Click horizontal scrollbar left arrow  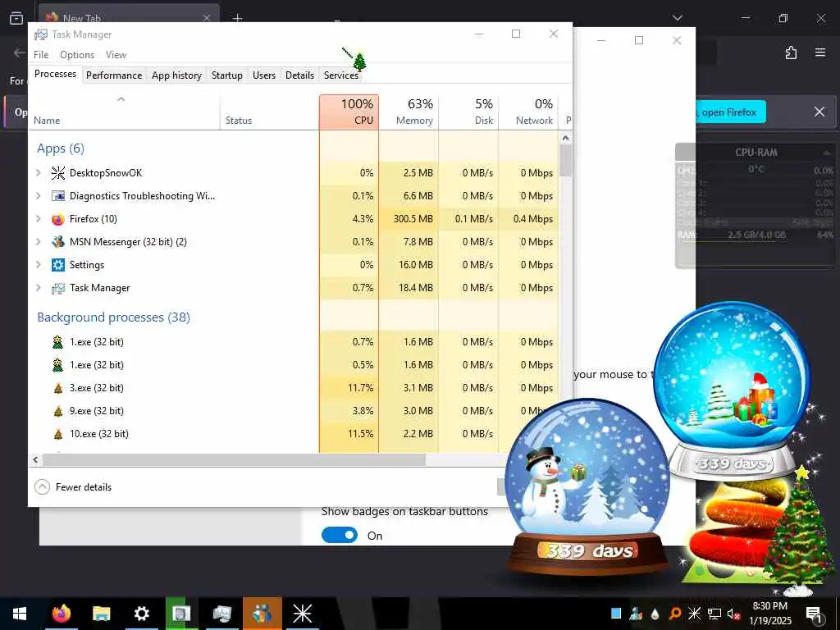(x=35, y=459)
